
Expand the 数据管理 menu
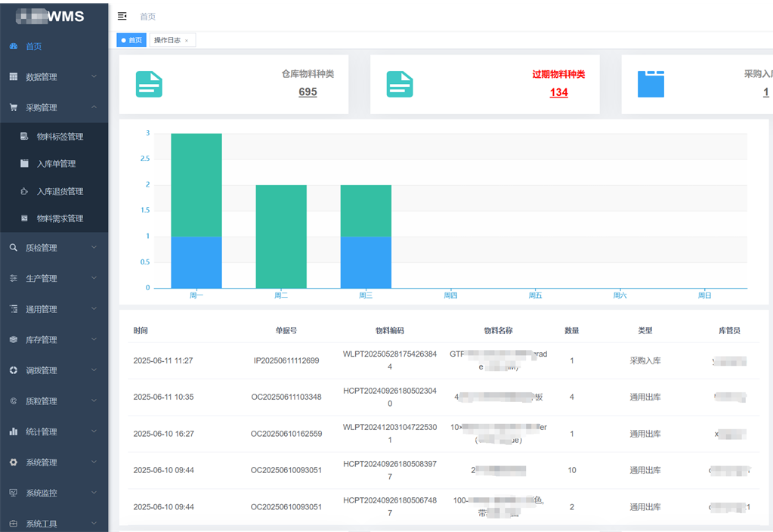coord(53,77)
